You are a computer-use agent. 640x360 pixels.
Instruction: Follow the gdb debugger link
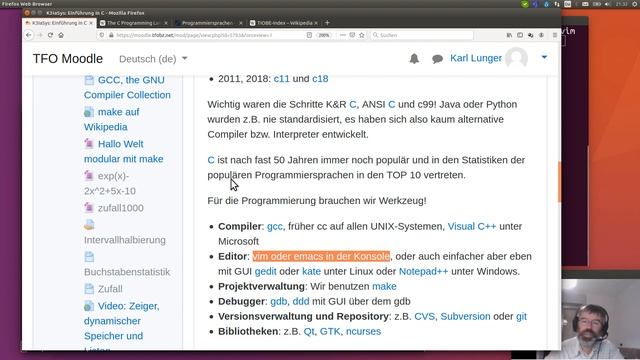pos(279,302)
